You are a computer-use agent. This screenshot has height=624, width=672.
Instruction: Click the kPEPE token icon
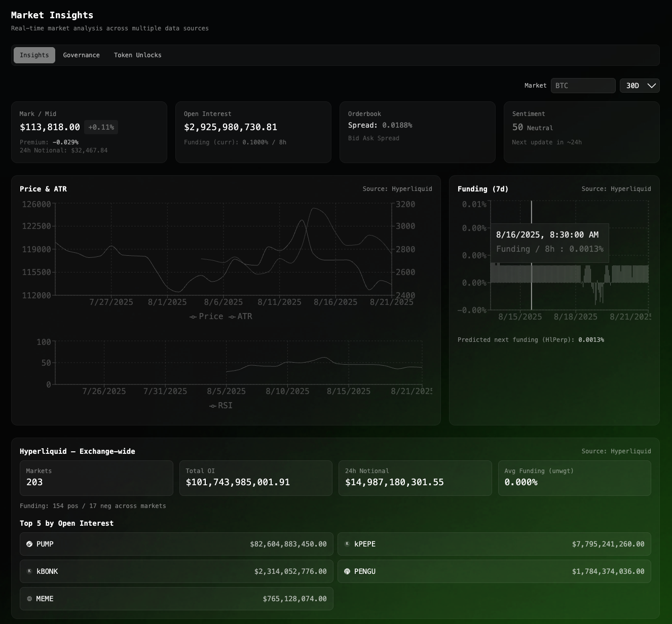(347, 544)
